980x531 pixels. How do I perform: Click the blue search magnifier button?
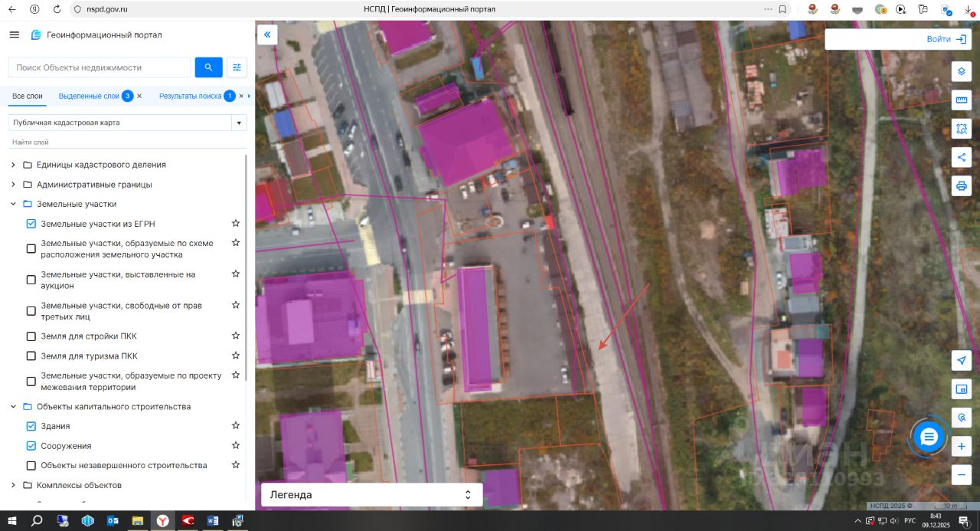[x=209, y=67]
